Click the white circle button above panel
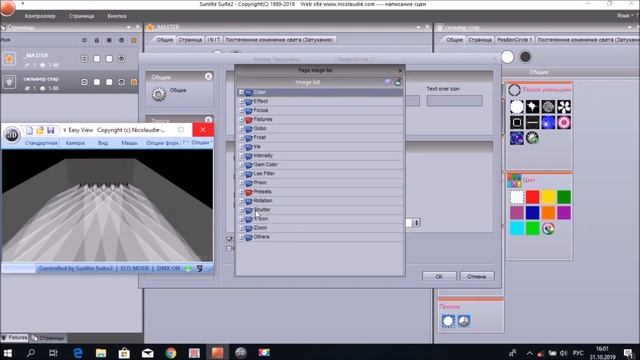Screen dimensions: 640x360 507,57
